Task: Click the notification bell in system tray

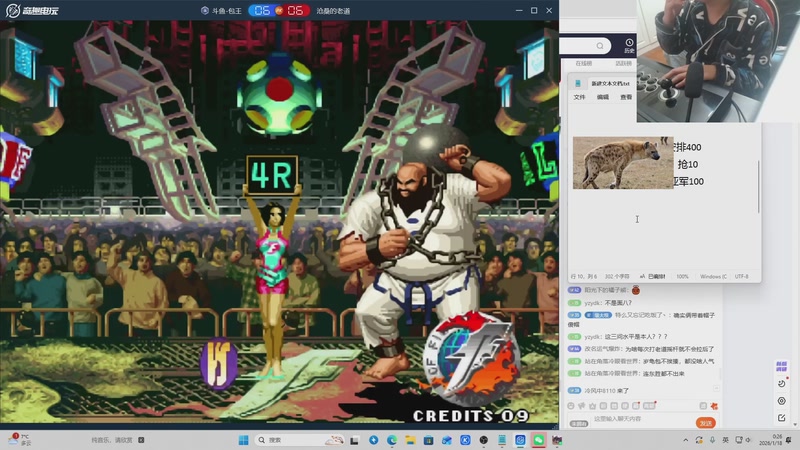Action: click(789, 440)
